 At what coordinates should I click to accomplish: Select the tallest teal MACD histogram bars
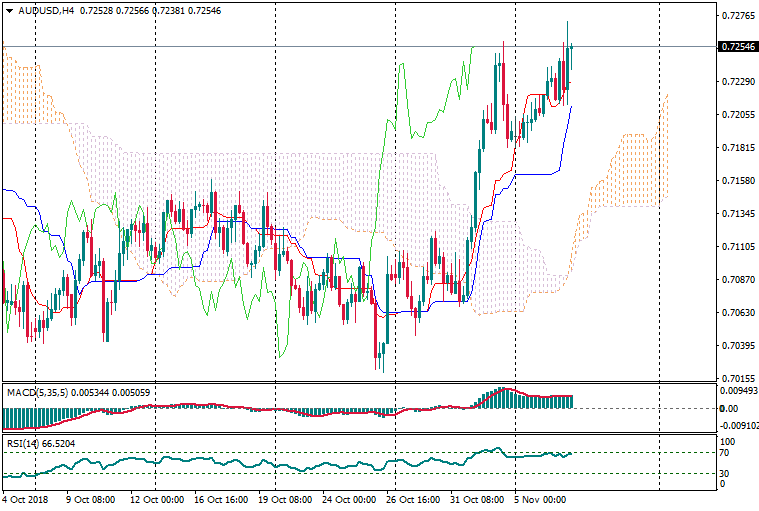coord(505,398)
